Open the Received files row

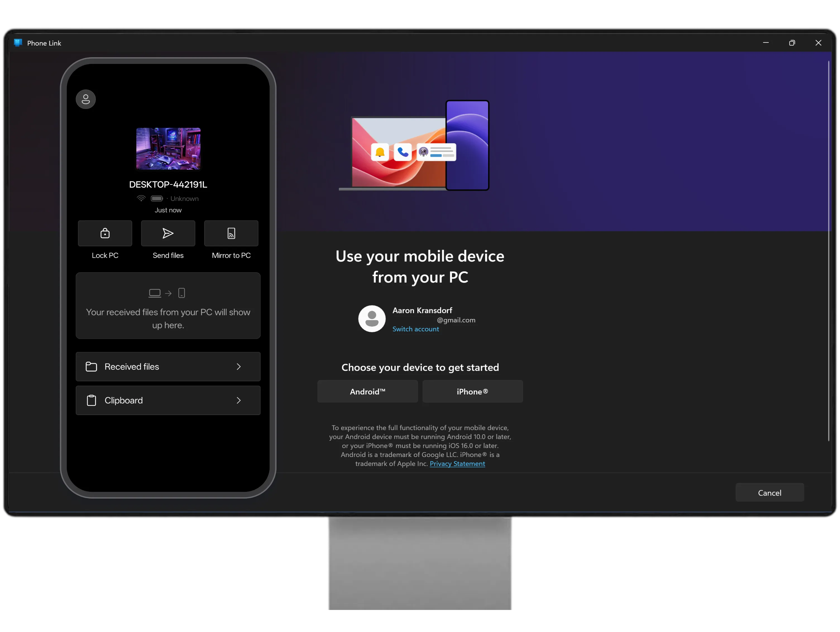(168, 367)
